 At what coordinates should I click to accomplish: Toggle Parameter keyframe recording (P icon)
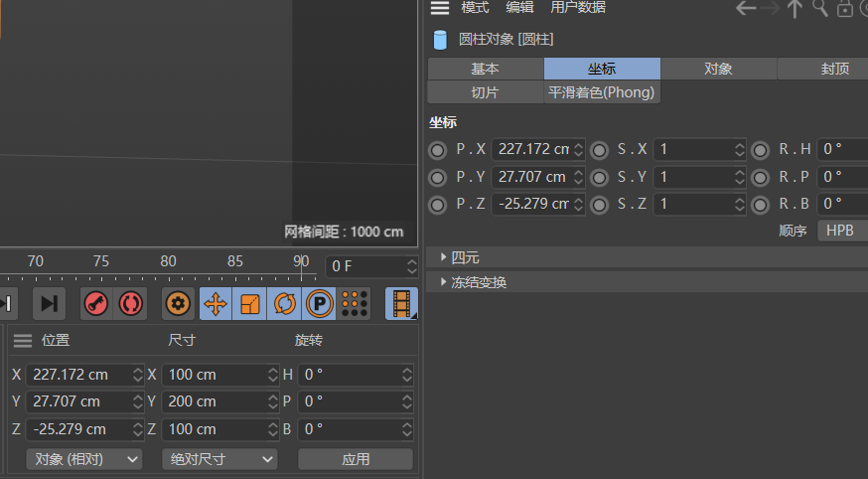click(x=319, y=303)
